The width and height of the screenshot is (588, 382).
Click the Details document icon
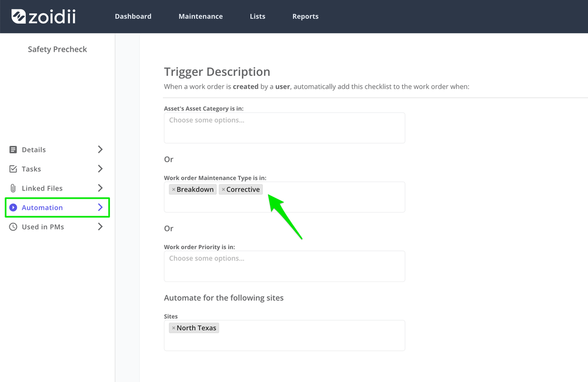click(13, 150)
